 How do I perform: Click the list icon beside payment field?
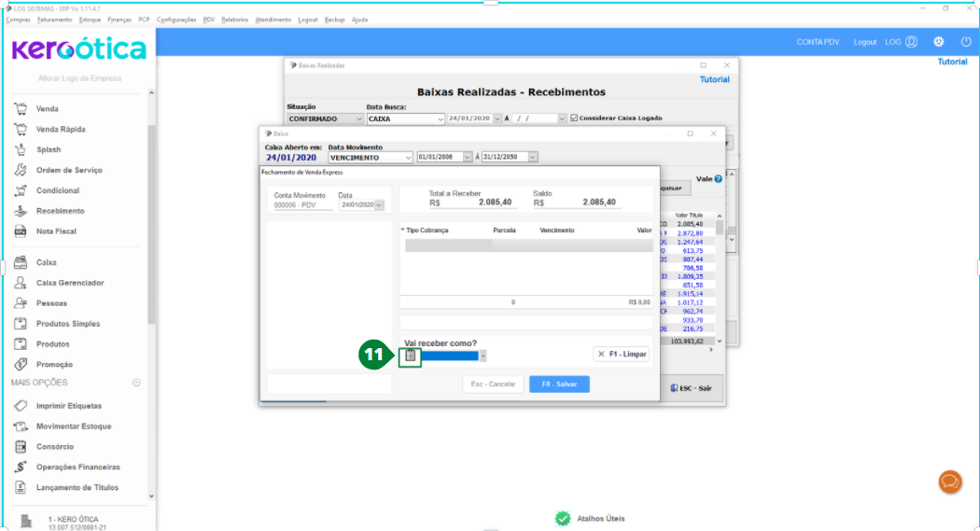(410, 356)
